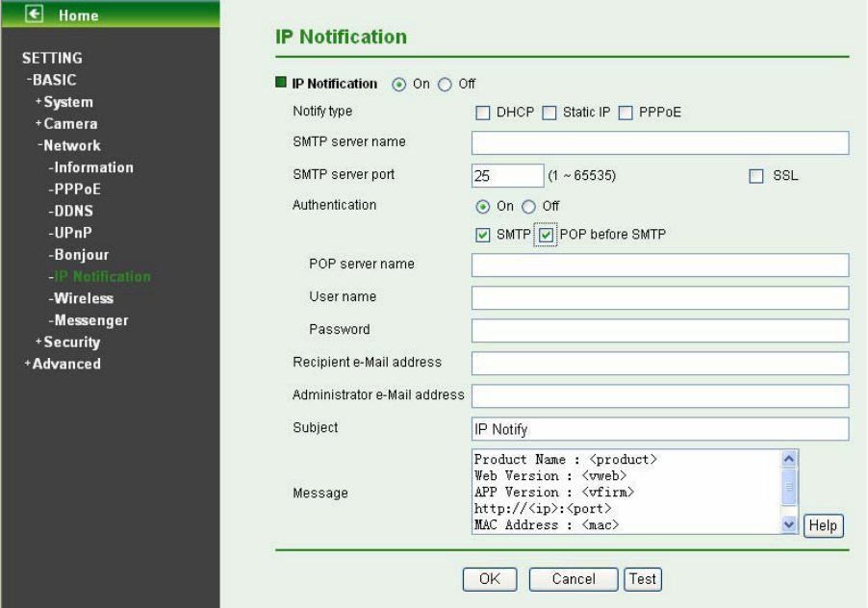This screenshot has width=868, height=608.
Task: Turn IP Notification On
Action: (x=398, y=85)
